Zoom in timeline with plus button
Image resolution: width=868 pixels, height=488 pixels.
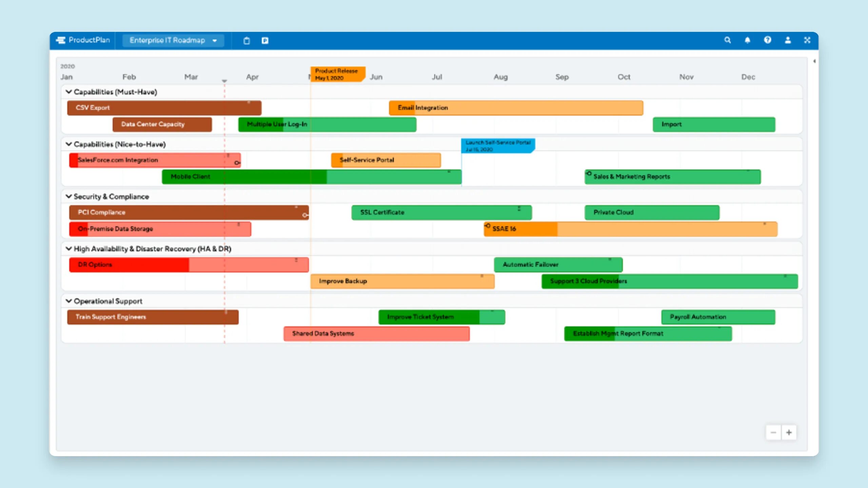789,432
